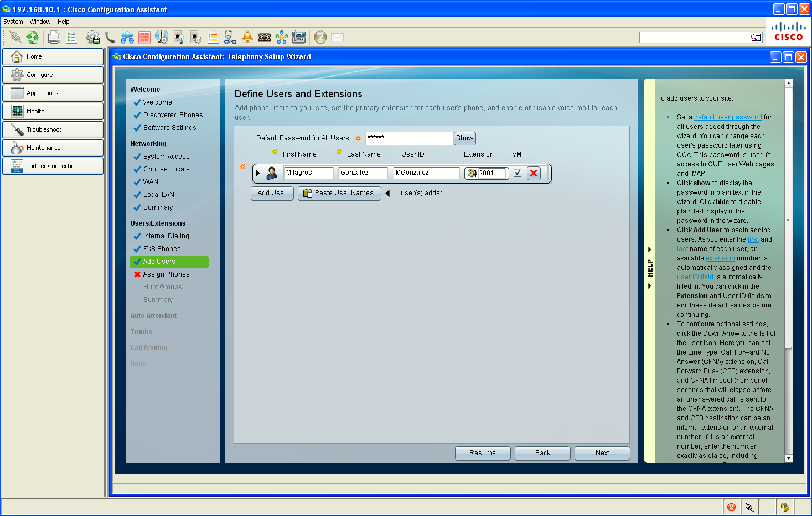Open the 'user ID field' help link
The height and width of the screenshot is (516, 812).
click(x=695, y=277)
